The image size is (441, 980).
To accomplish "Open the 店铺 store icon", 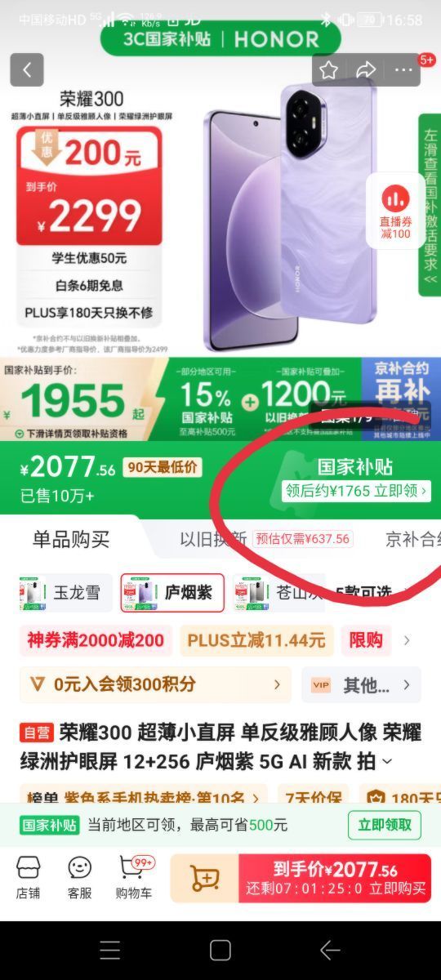I will click(28, 878).
